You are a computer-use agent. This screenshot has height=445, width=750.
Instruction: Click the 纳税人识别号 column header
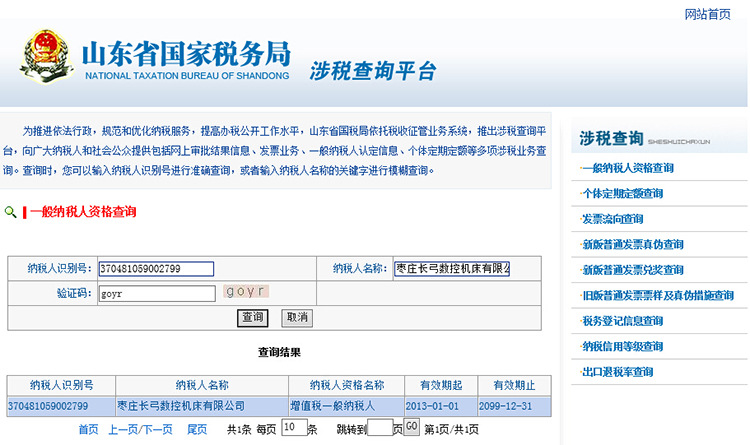point(61,385)
